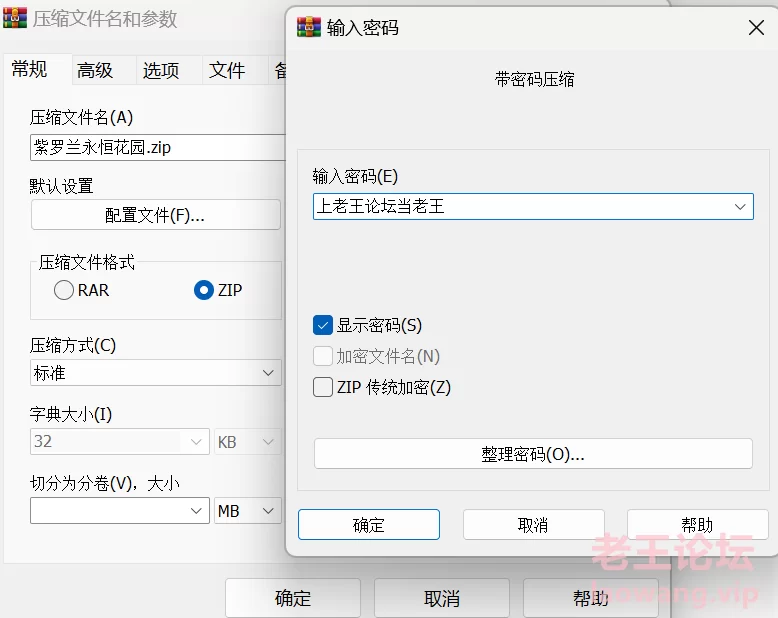Image resolution: width=778 pixels, height=618 pixels.
Task: Click 确定 in the 压缩文件名和参数 window
Action: click(x=293, y=598)
